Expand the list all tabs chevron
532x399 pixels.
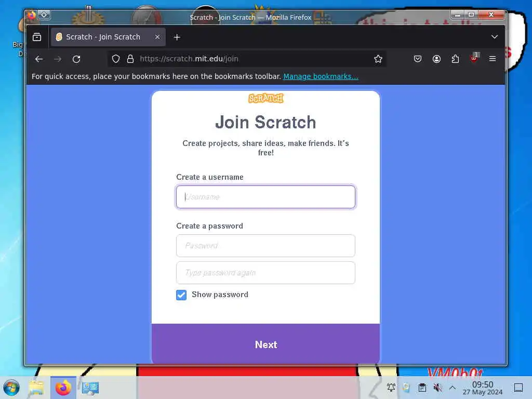point(495,37)
